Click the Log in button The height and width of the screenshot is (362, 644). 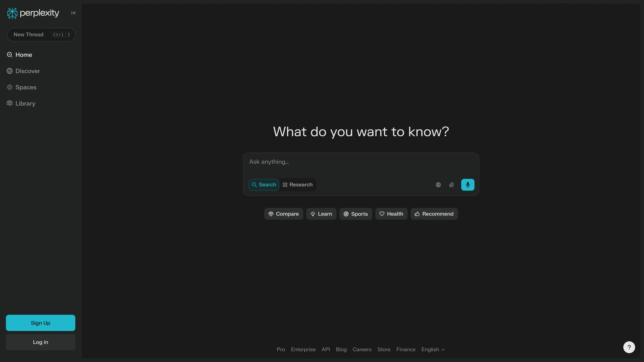tap(40, 342)
